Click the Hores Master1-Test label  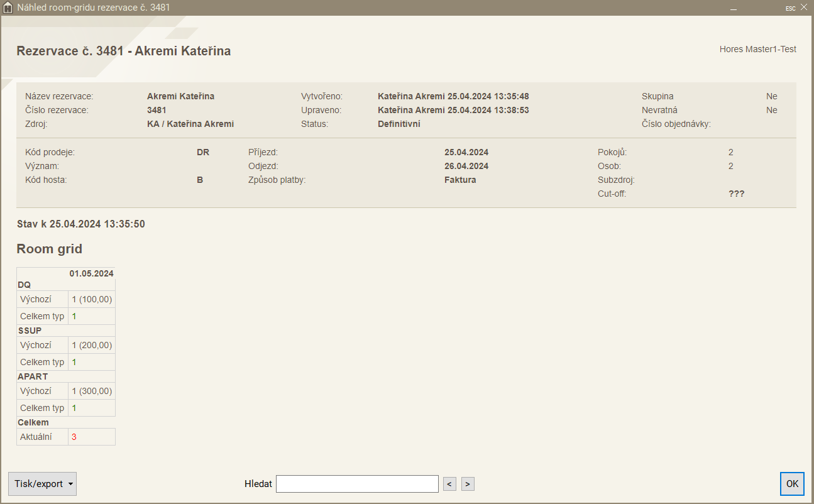(757, 49)
